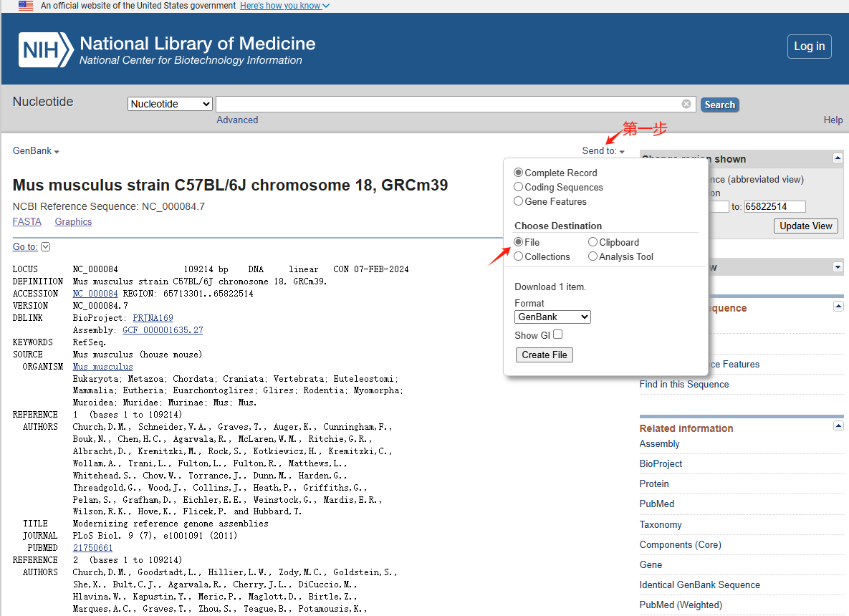Collapse the 'Change region shown' panel arrow
The height and width of the screenshot is (616, 849).
838,158
